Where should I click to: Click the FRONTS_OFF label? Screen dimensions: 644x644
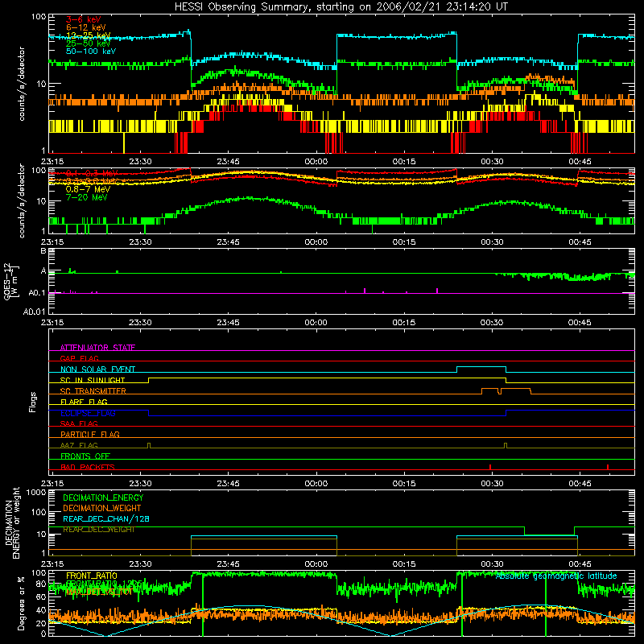tap(85, 456)
